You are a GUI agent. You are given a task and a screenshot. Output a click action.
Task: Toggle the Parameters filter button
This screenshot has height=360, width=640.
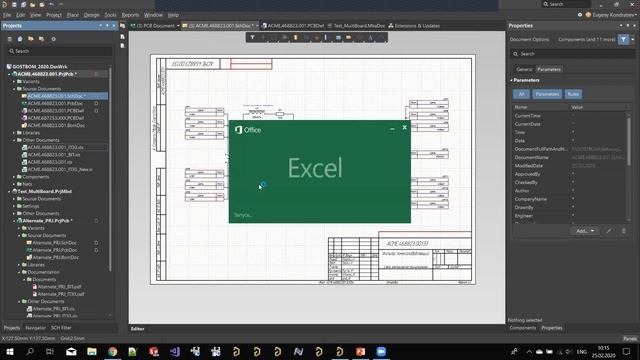[x=547, y=94]
